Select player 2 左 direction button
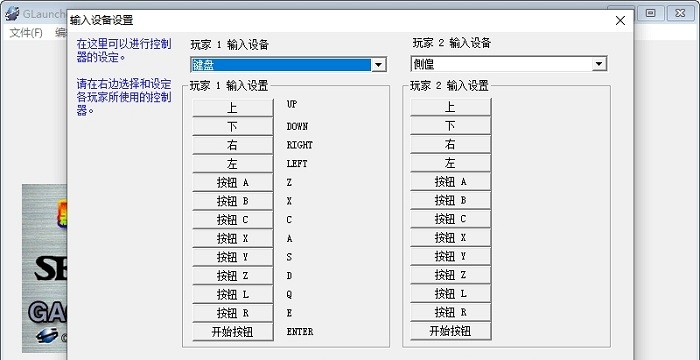The image size is (700, 360). pyautogui.click(x=450, y=163)
